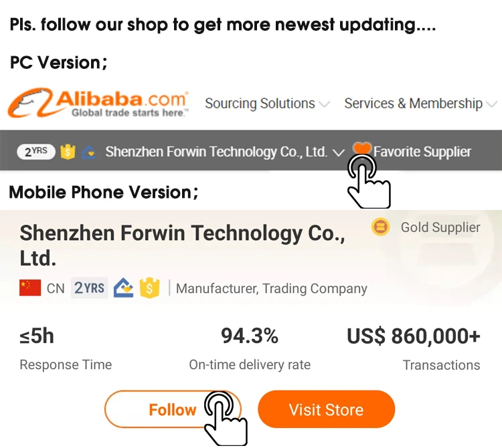This screenshot has height=448, width=502.
Task: Click the China flag icon
Action: click(30, 288)
